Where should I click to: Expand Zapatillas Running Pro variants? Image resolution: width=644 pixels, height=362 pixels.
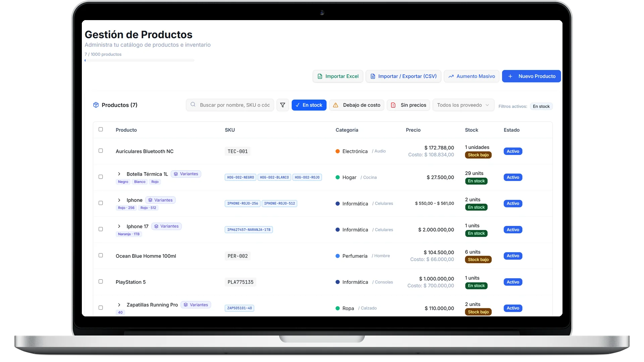coord(119,305)
